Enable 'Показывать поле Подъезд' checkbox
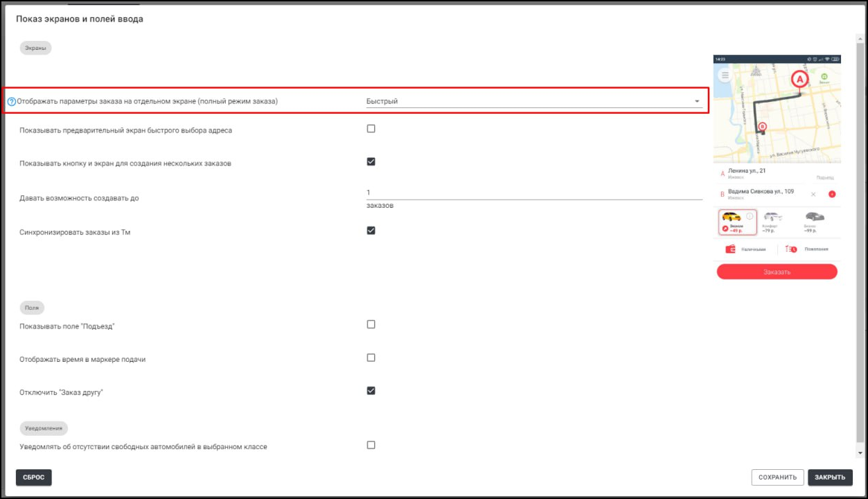The height and width of the screenshot is (499, 868). (371, 324)
